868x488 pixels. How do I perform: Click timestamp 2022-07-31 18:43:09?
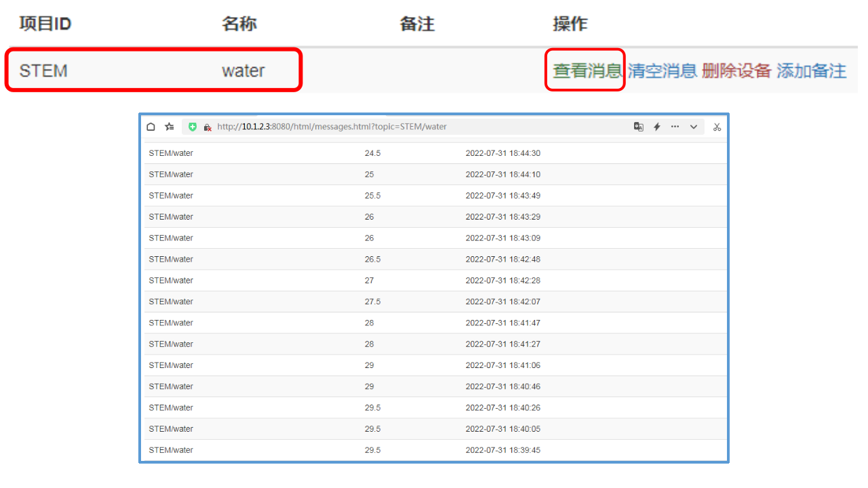click(x=502, y=238)
